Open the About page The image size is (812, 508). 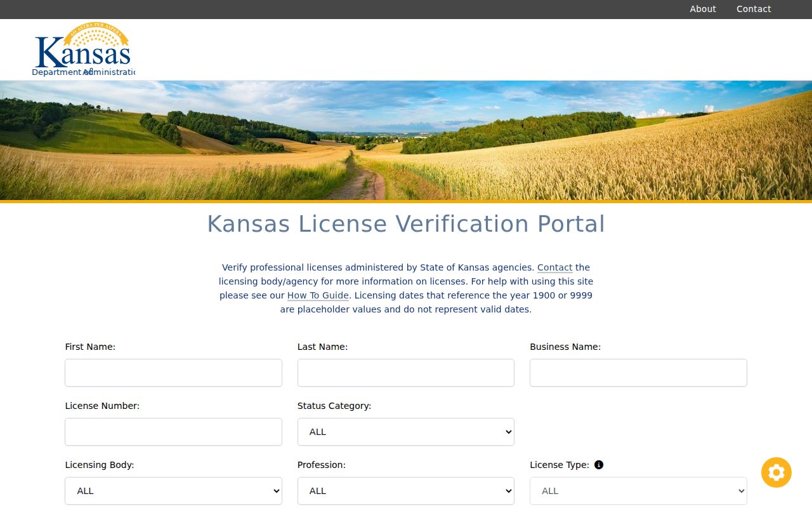pyautogui.click(x=703, y=9)
